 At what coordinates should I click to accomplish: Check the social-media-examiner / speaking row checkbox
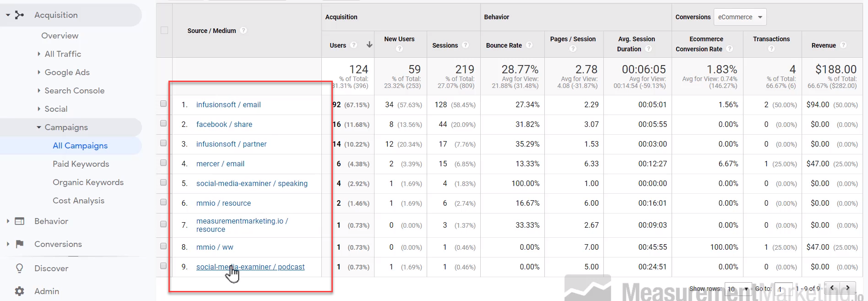point(163,182)
